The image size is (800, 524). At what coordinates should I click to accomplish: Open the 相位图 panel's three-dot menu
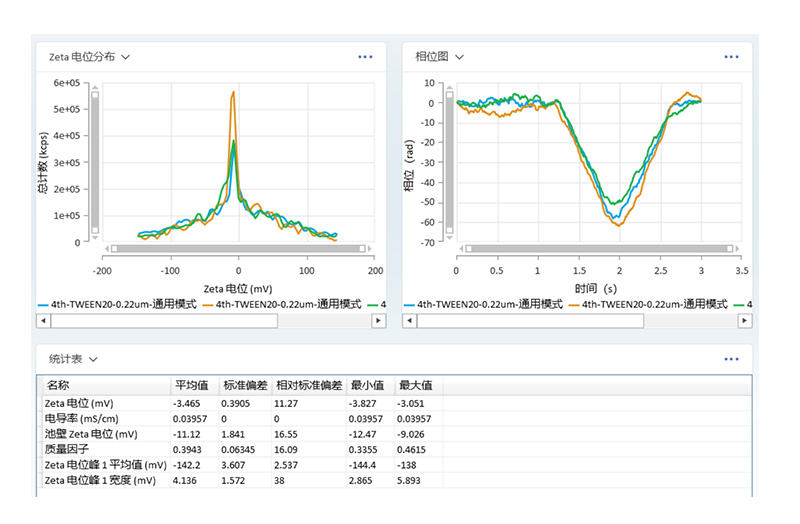click(x=731, y=57)
